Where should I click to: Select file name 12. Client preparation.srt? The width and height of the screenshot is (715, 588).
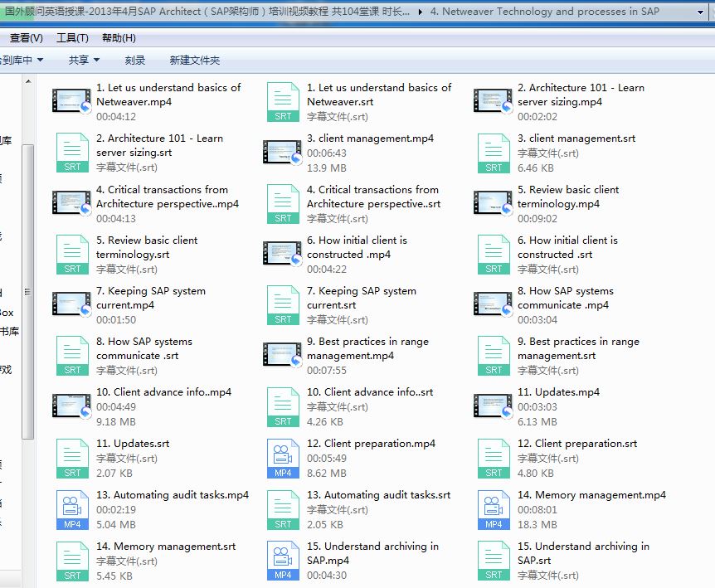(x=577, y=444)
